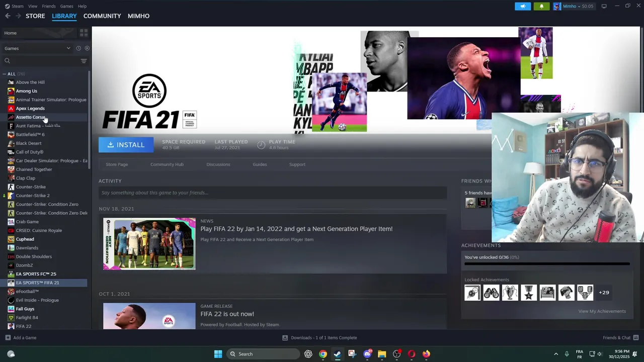The height and width of the screenshot is (362, 644).
Task: Open ChatGPT from the taskbar
Action: click(x=308, y=354)
